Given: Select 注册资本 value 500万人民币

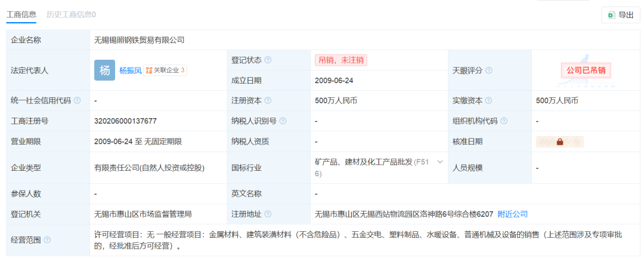Looking at the screenshot, I should point(336,100).
